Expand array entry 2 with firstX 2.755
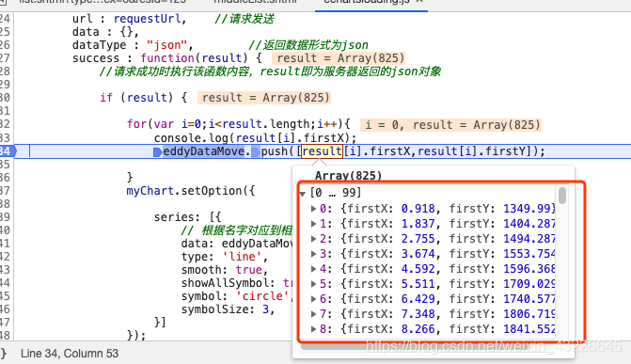The image size is (631, 364). tap(313, 239)
